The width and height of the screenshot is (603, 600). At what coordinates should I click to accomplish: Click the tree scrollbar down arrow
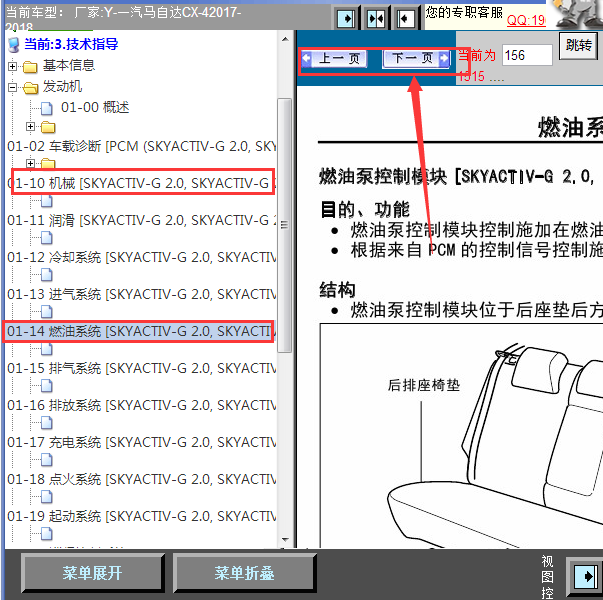[285, 540]
